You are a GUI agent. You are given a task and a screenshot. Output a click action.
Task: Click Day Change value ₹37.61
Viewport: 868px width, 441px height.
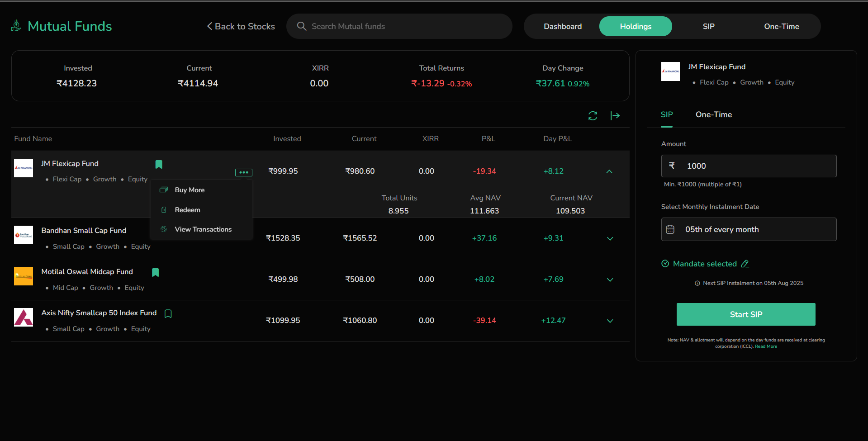pos(550,83)
